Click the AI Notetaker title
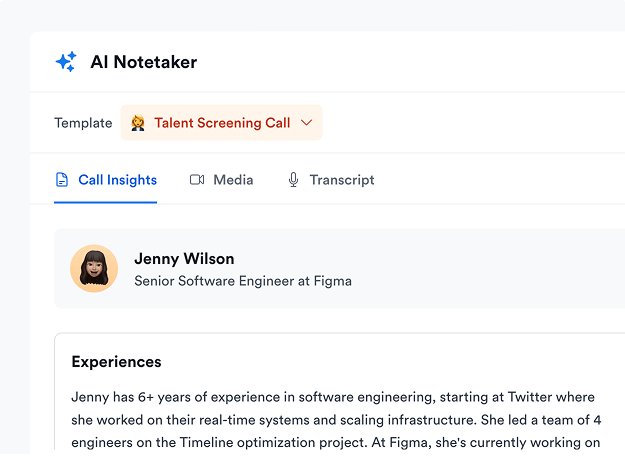 coord(144,62)
